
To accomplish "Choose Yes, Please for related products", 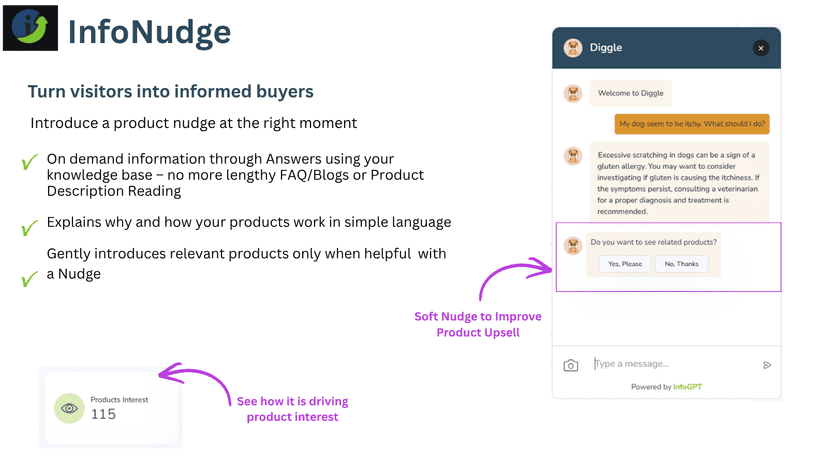I will click(625, 264).
